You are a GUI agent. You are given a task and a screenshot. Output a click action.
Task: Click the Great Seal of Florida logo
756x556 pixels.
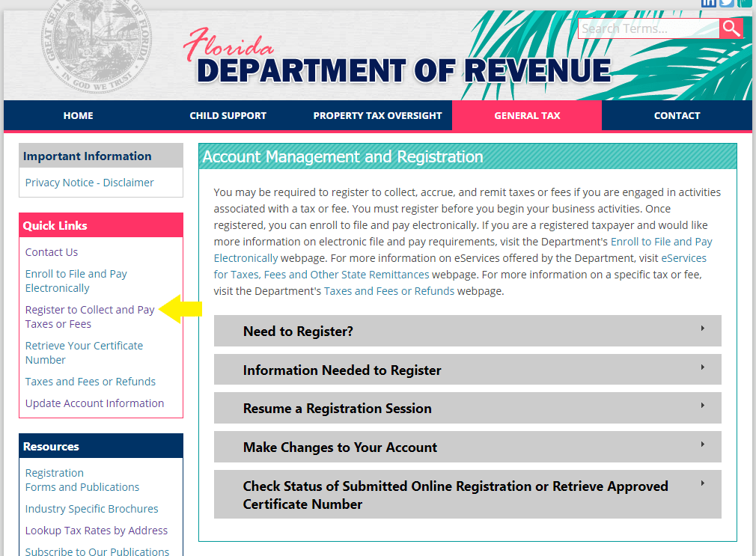click(x=96, y=46)
